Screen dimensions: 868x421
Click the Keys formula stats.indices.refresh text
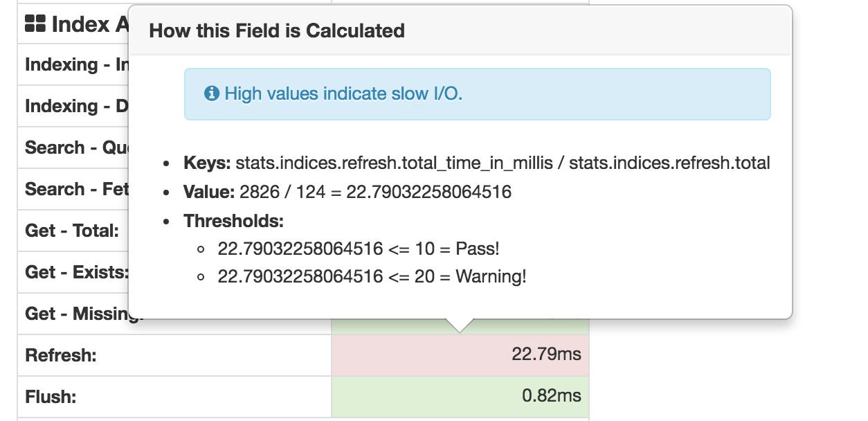tap(476, 163)
